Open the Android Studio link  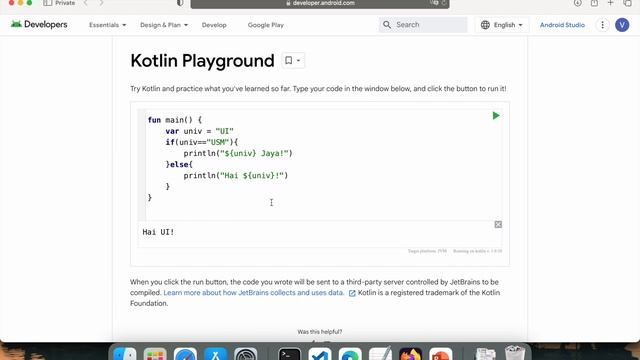tap(562, 25)
